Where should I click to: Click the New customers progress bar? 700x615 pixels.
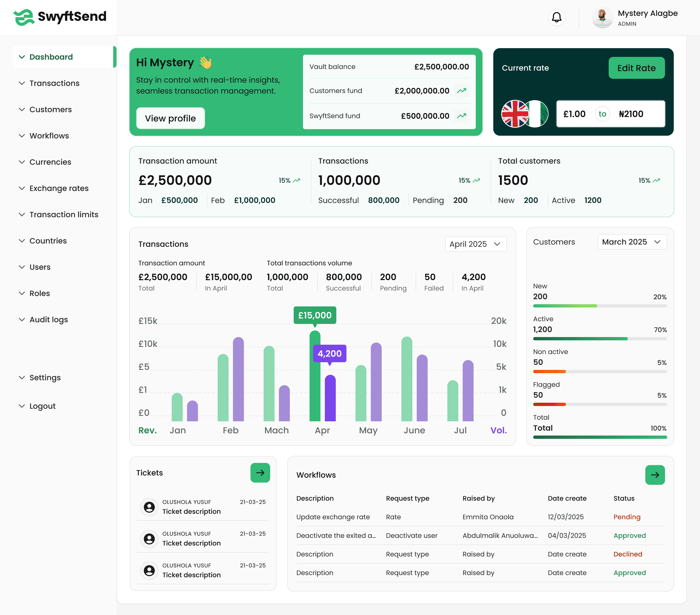600,306
